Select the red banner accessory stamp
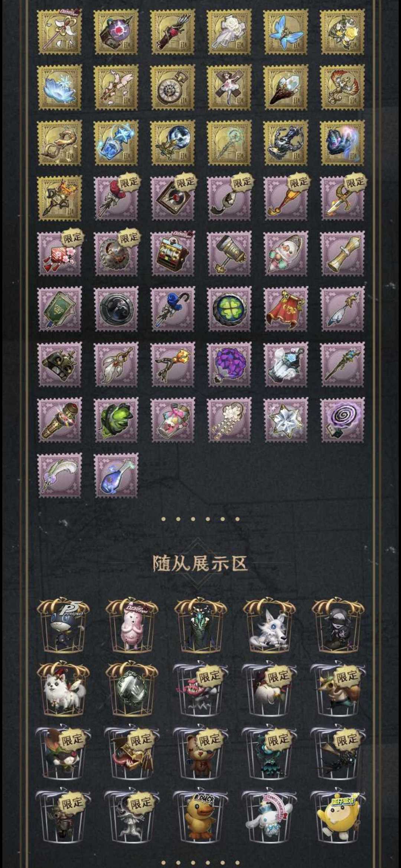Screen dimensions: 401x868 click(x=286, y=309)
